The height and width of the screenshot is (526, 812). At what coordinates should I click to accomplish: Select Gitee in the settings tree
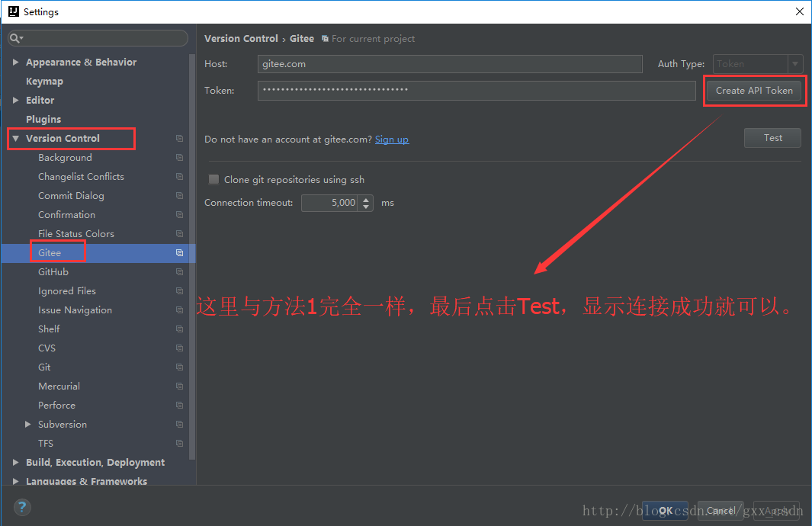pos(50,252)
